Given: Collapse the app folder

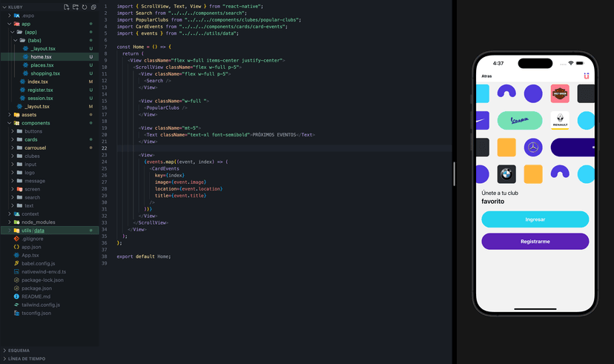Looking at the screenshot, I should coord(10,24).
